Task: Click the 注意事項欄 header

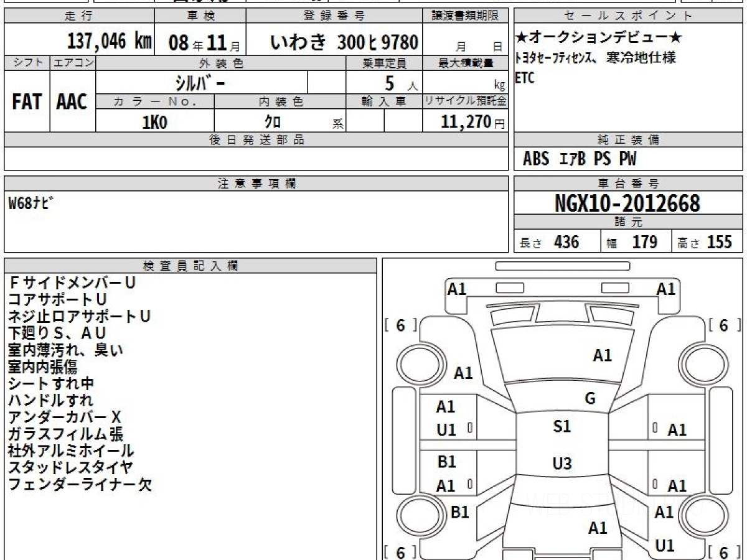Action: (x=256, y=184)
